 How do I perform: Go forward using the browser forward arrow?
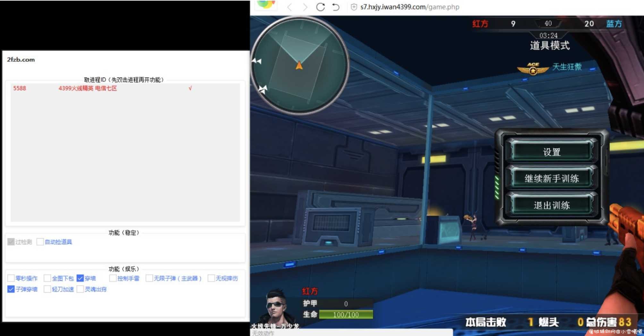(305, 7)
